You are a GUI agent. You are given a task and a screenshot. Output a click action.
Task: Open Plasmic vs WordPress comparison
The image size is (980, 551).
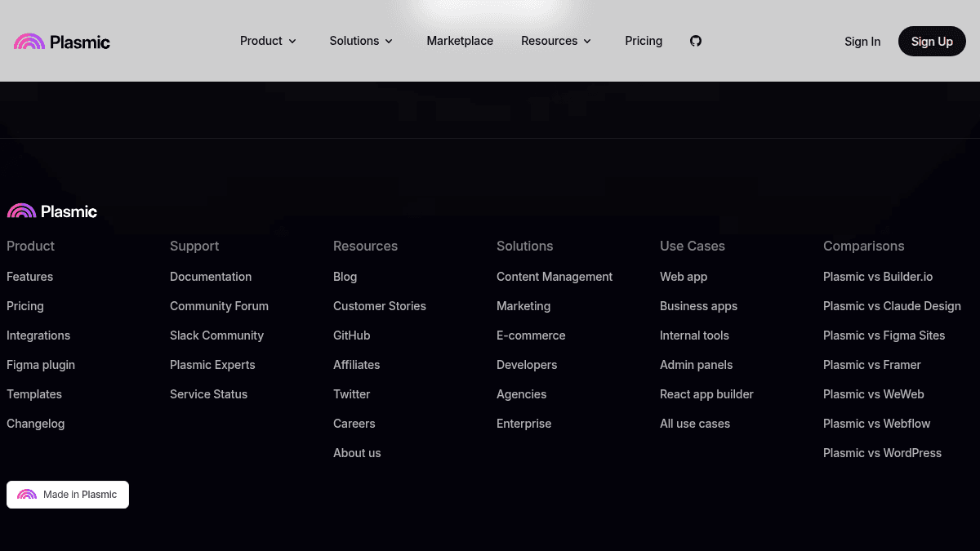tap(882, 453)
